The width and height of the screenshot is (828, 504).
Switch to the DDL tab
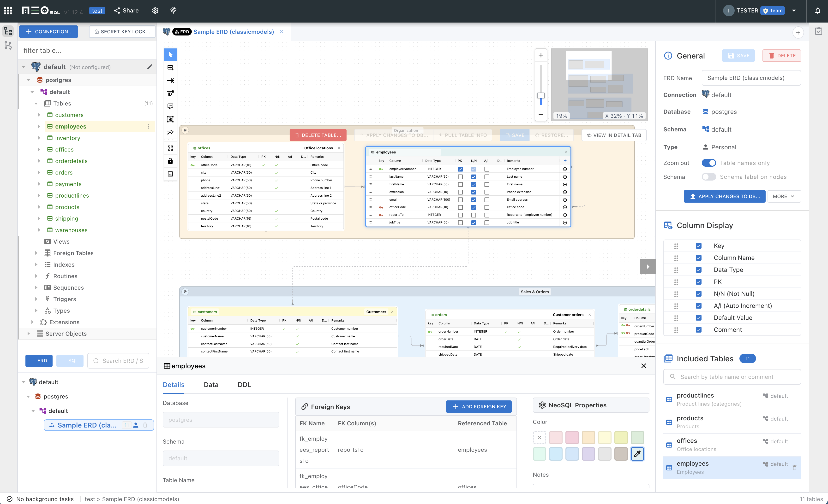coord(244,384)
